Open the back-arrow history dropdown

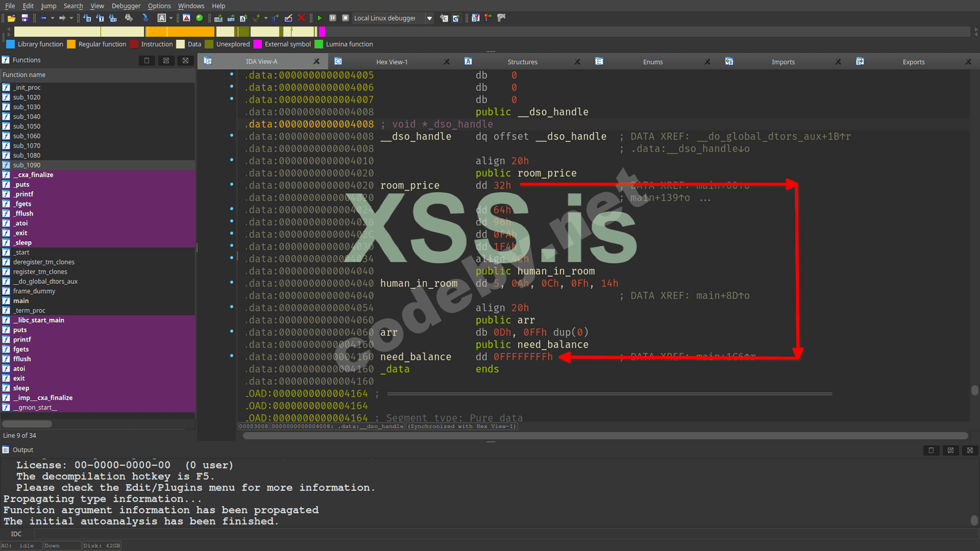[52, 18]
